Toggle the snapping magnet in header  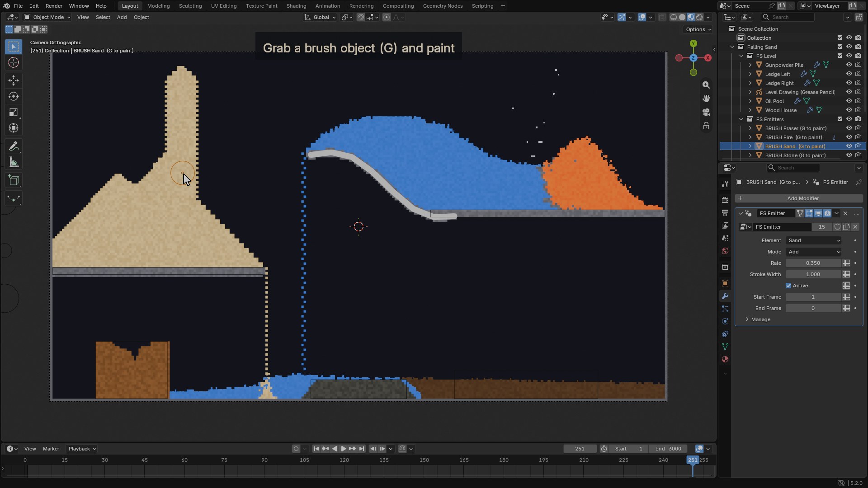click(x=361, y=17)
